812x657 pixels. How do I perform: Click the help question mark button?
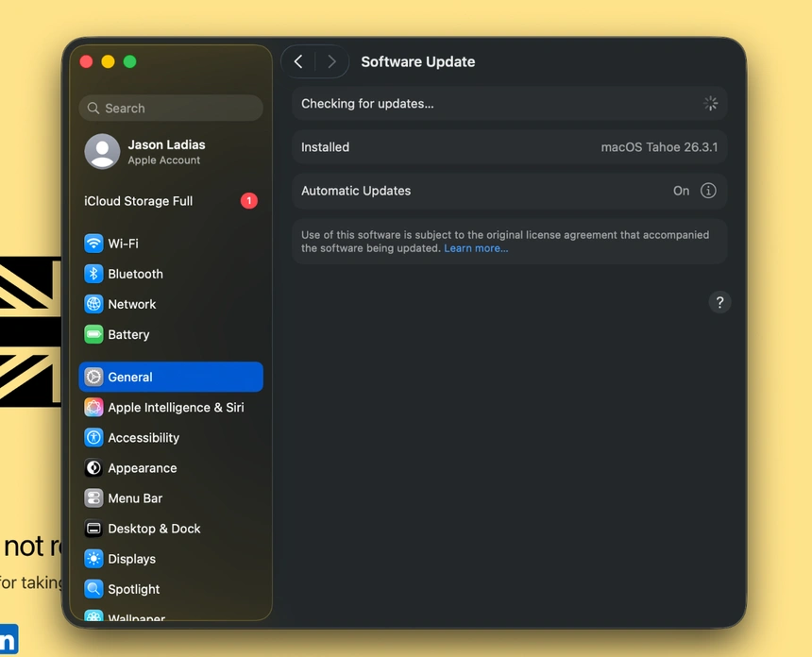(719, 302)
